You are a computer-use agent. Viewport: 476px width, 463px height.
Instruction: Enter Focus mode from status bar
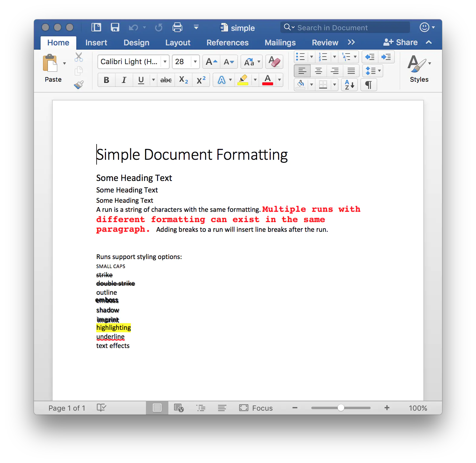(256, 408)
